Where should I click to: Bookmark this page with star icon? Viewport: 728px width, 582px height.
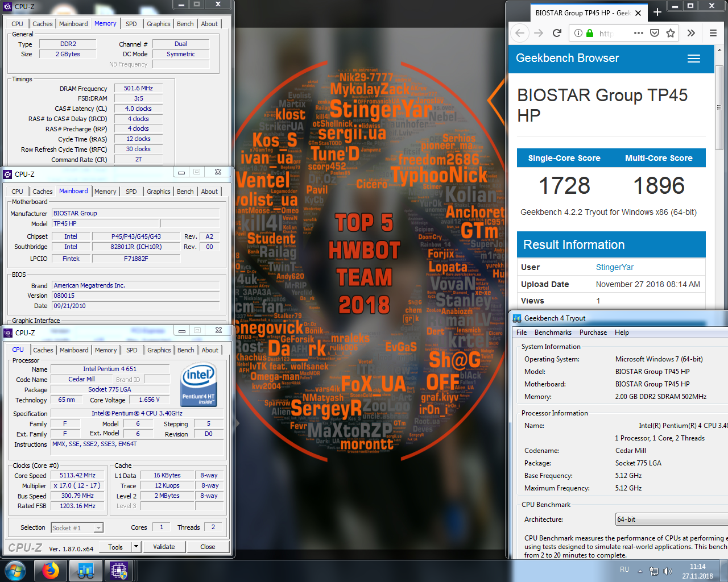tap(671, 33)
